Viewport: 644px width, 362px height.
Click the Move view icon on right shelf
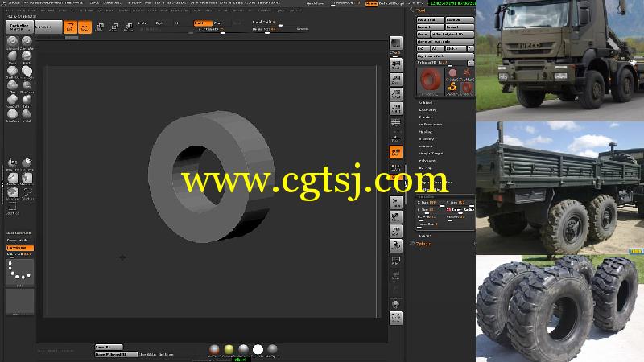coord(396,216)
